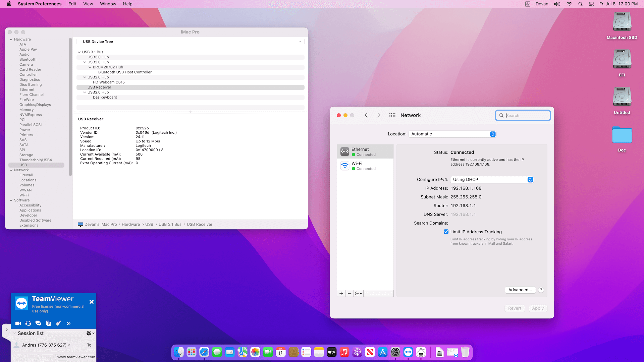Click the Advanced... button
The height and width of the screenshot is (362, 644).
(x=520, y=290)
